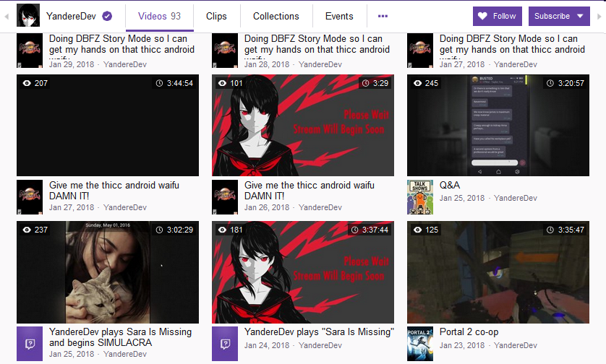This screenshot has width=606, height=364.
Task: Open 'Sara Is Missing and begins SIMULACRA' title
Action: [120, 337]
